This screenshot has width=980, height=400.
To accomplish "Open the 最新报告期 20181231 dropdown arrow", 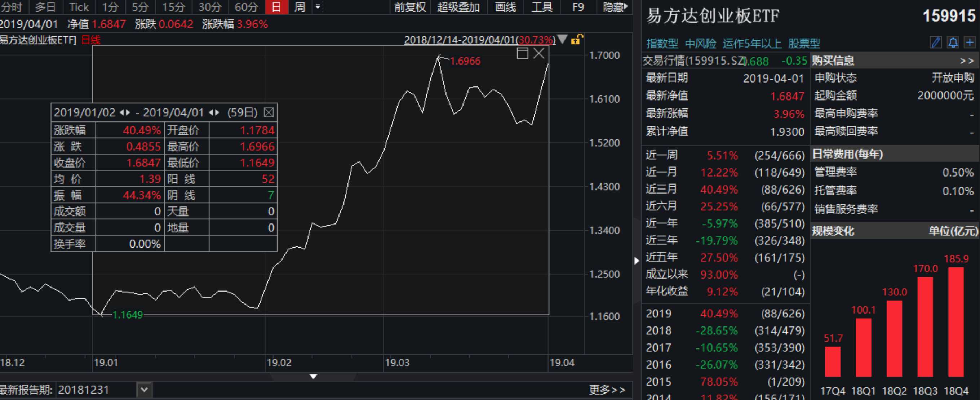I will pos(144,390).
